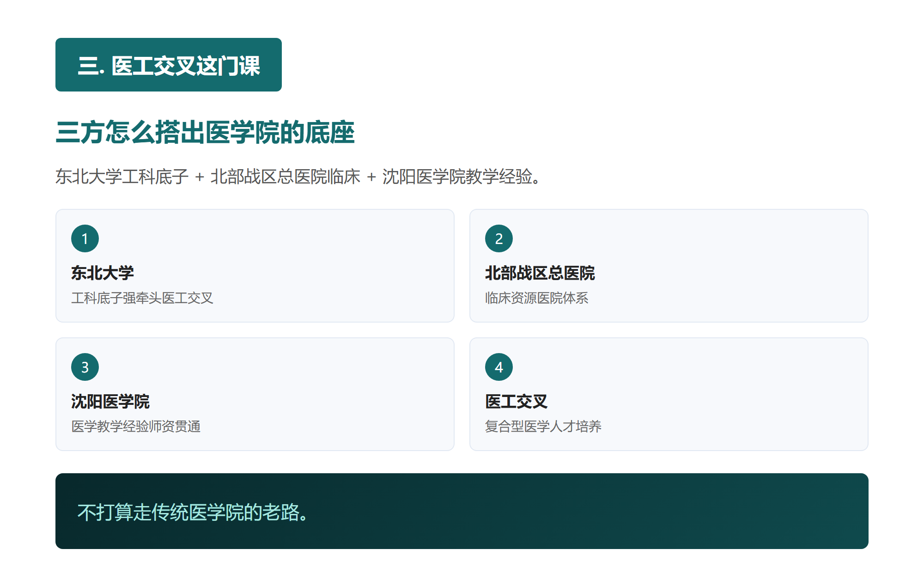Image resolution: width=924 pixels, height=586 pixels.
Task: Select the heading '三方怎么搭出医学院的底座'
Action: (205, 133)
